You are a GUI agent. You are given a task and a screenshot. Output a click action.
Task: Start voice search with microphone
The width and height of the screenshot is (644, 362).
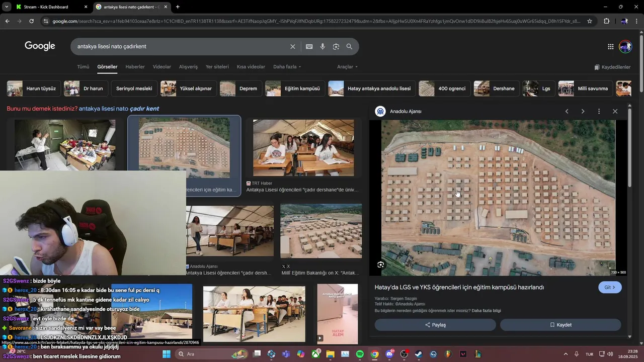tap(323, 46)
